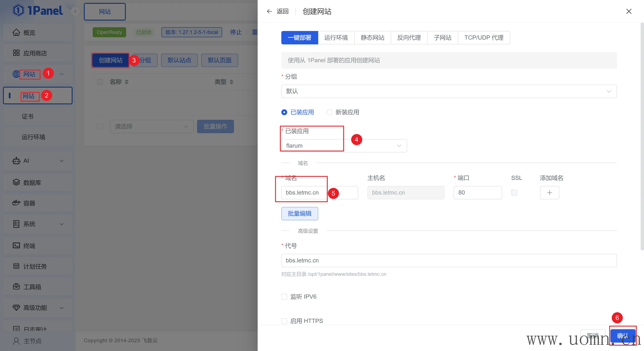Image resolution: width=644 pixels, height=351 pixels.
Task: Click the collapse sidebar arrow near 1Panel logo
Action: (x=75, y=11)
